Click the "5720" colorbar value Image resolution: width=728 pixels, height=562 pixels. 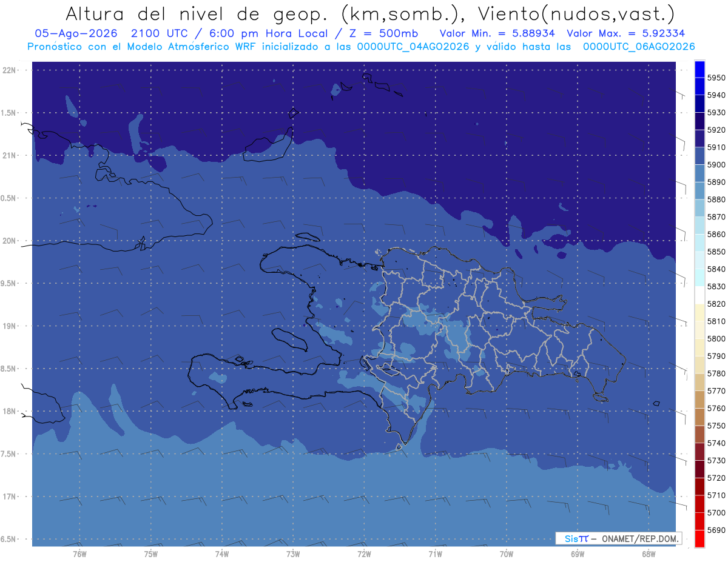pyautogui.click(x=716, y=478)
